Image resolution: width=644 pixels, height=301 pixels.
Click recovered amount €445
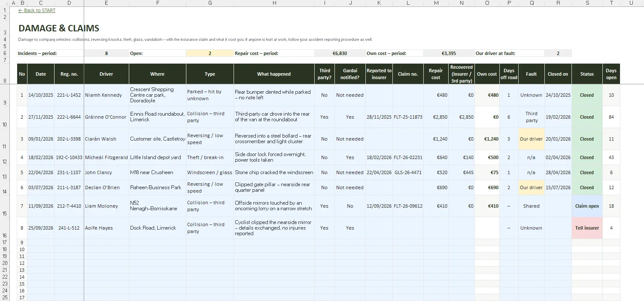(x=462, y=172)
